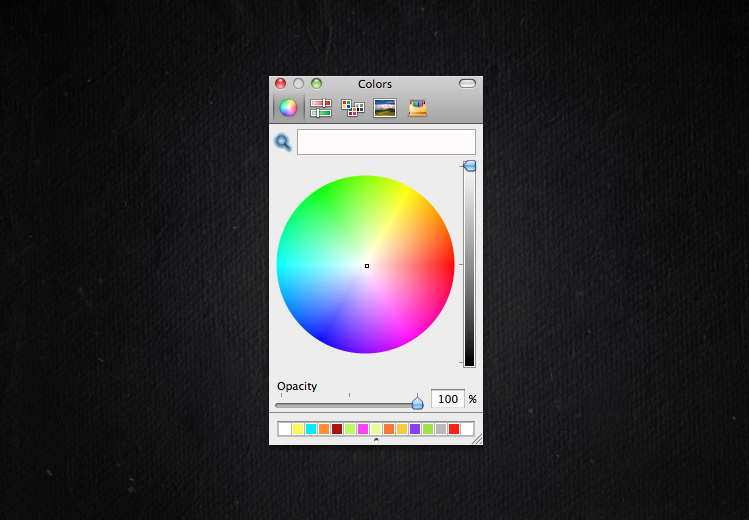Click the Opacity slider thumb
Image resolution: width=749 pixels, height=520 pixels.
coord(417,402)
